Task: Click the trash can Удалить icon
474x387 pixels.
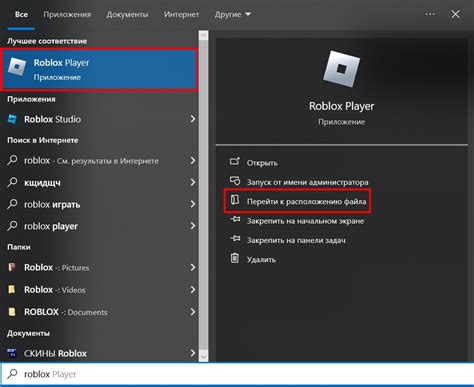Action: 235,258
